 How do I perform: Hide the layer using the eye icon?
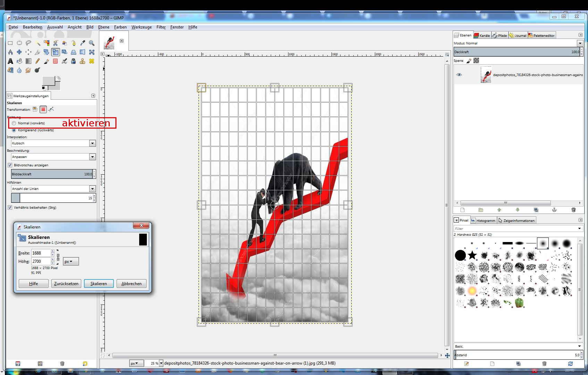click(459, 75)
